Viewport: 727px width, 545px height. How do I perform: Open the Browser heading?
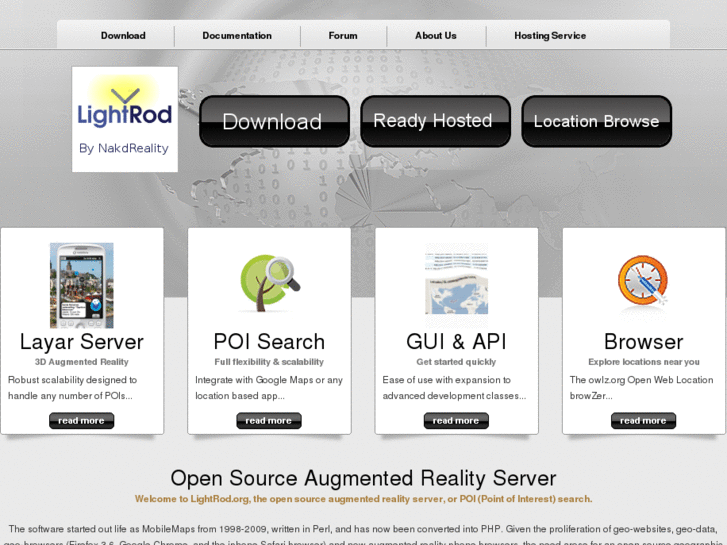644,342
